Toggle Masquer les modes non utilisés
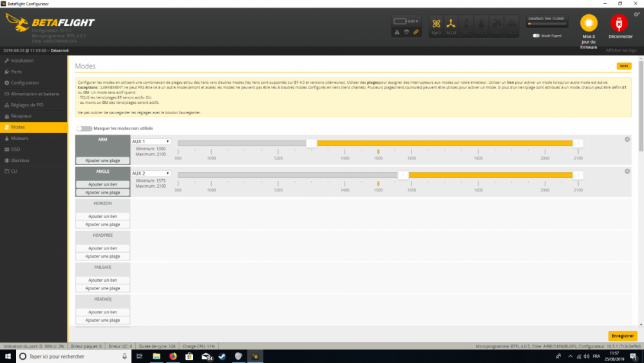The width and height of the screenshot is (644, 363). (x=84, y=129)
